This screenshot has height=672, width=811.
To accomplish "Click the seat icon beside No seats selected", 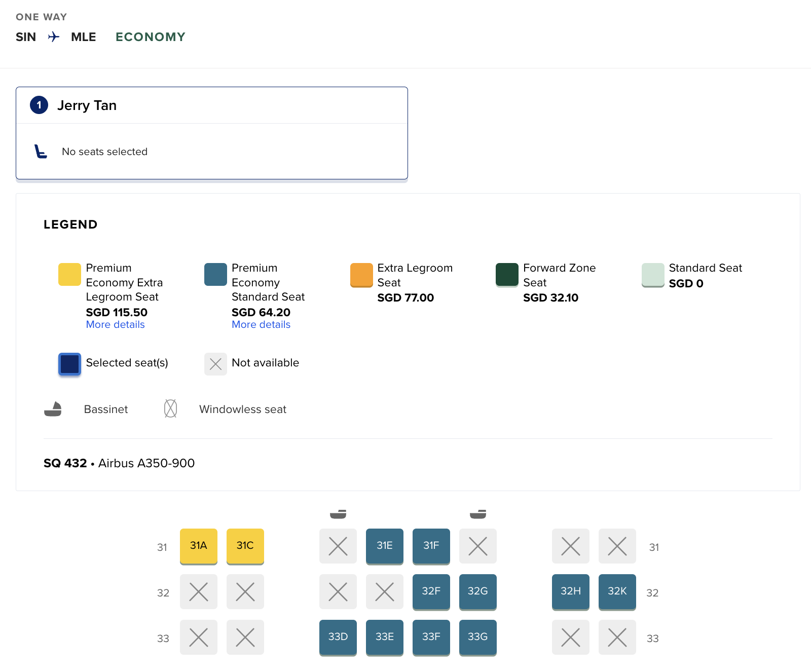I will (41, 152).
